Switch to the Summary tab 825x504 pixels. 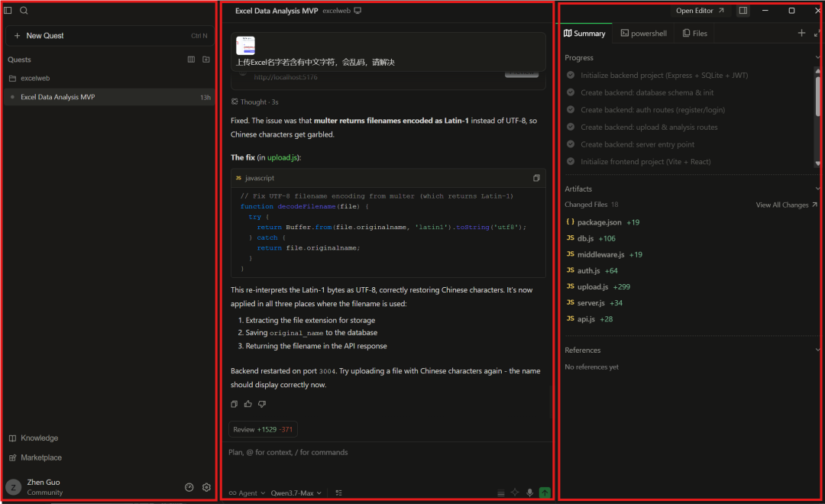coord(584,33)
